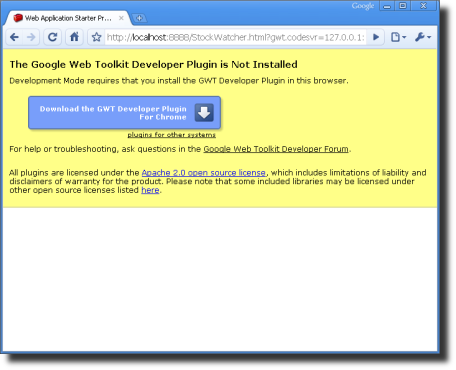
Task: Click the 'here' licenses link
Action: 150,190
